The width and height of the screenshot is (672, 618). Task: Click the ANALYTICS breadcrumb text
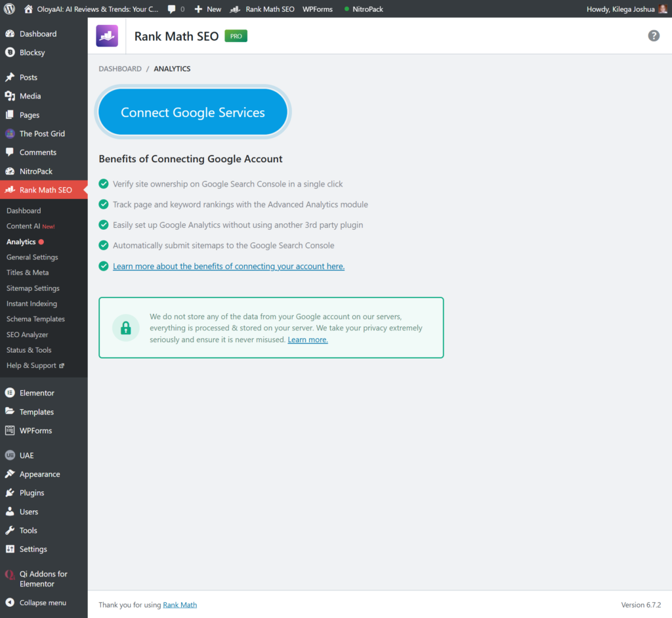pos(173,68)
